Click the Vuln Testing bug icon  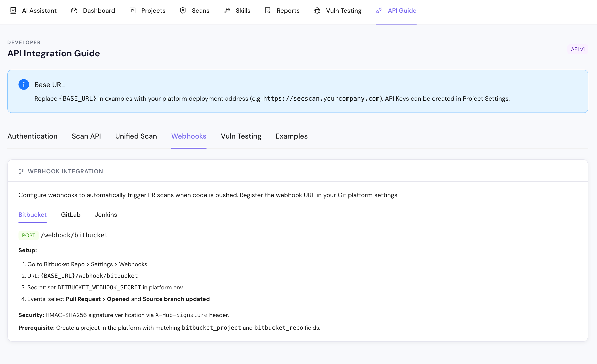[x=317, y=10]
